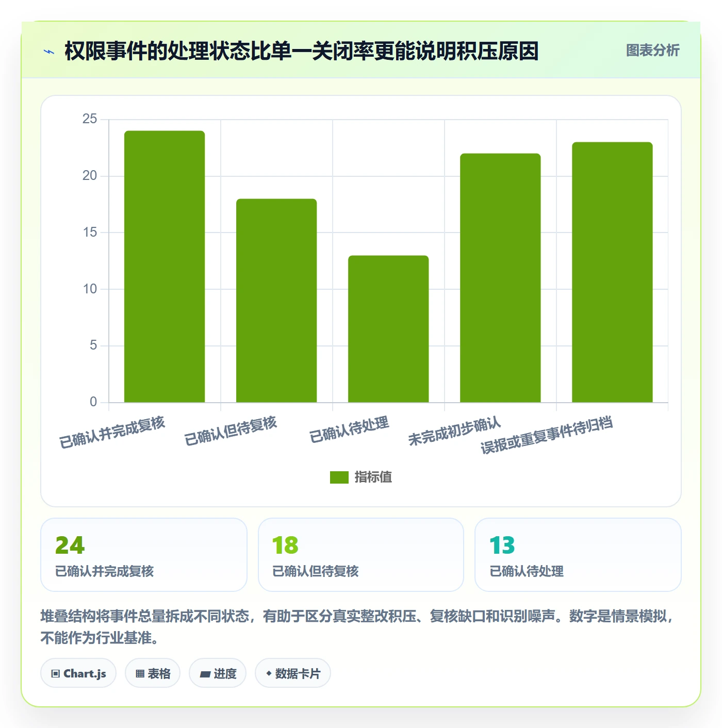Toggle the 指标值 legend color swatch
Screen dimensions: 722x728
339,477
